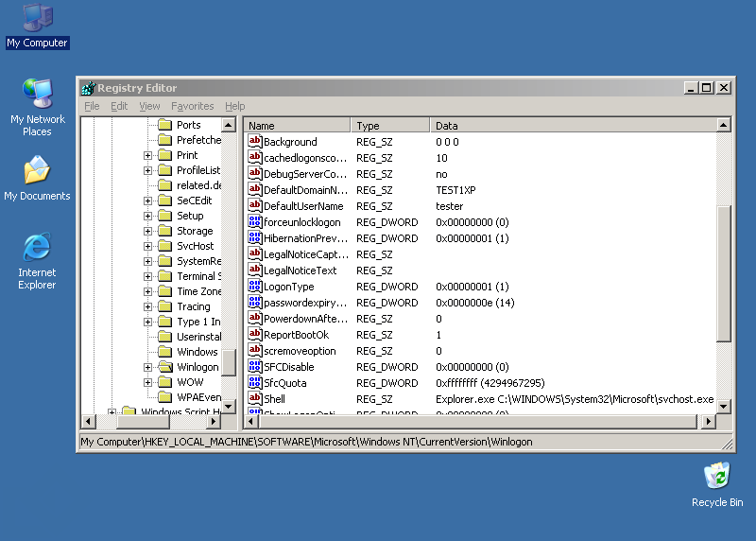Viewport: 756px width, 541px height.
Task: Expand the ProfileList tree node
Action: pos(148,170)
